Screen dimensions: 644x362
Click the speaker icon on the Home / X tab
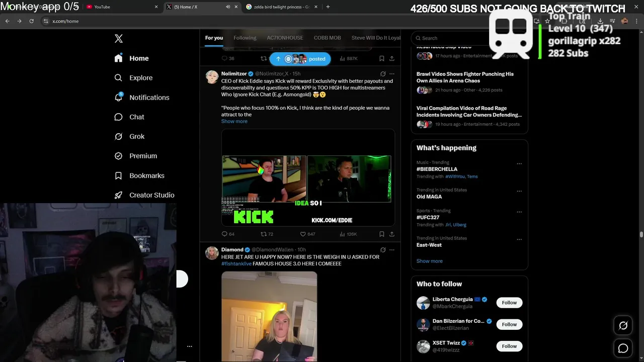pos(228,7)
